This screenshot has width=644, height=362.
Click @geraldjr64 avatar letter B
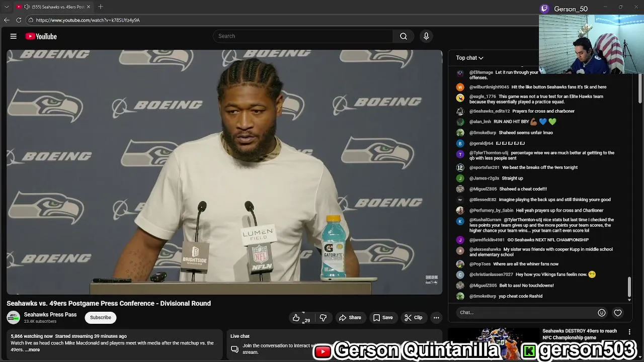tap(460, 143)
